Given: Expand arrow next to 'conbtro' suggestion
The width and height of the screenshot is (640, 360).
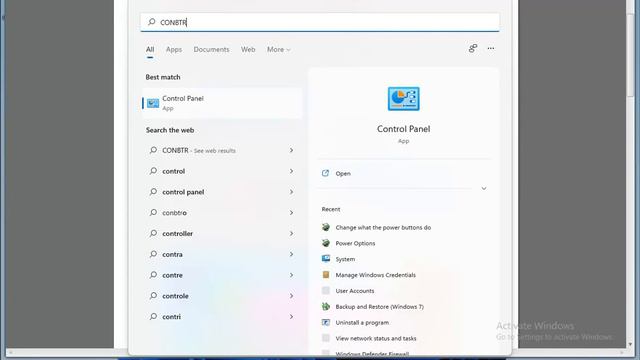Looking at the screenshot, I should click(291, 213).
